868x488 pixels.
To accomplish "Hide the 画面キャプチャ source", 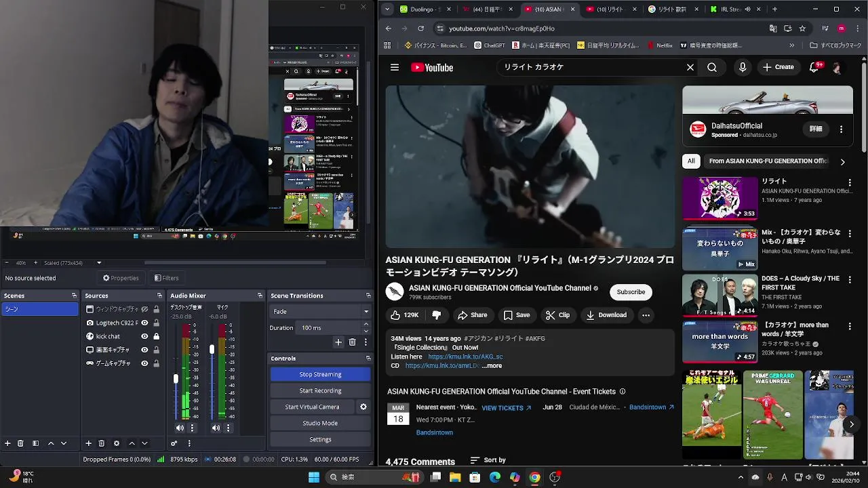I will (x=144, y=350).
